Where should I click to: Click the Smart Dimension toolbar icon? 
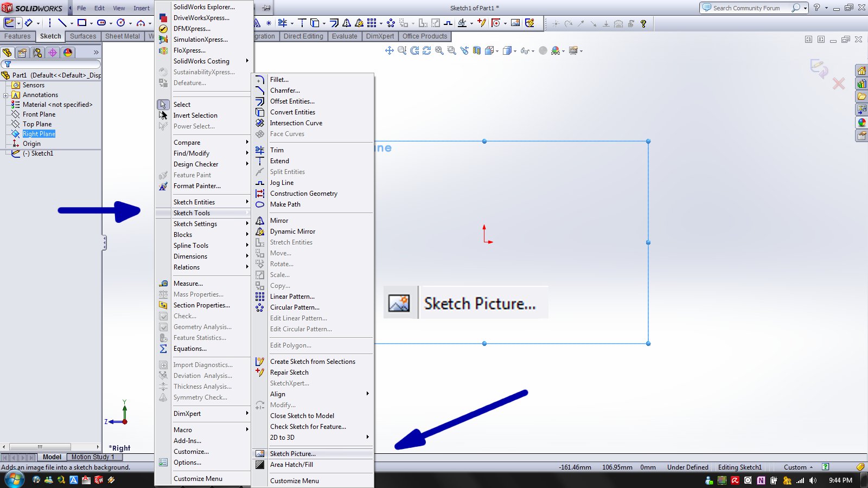tap(28, 23)
